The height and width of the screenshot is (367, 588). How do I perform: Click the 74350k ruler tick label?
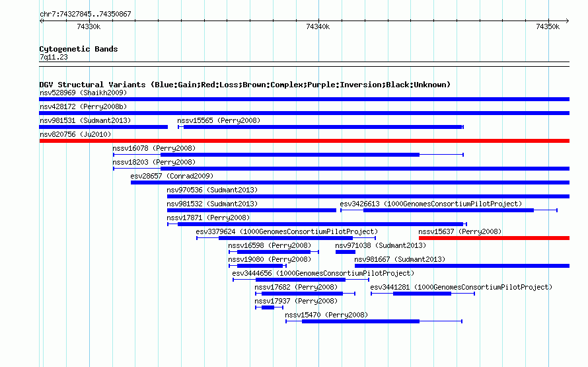pyautogui.click(x=548, y=26)
